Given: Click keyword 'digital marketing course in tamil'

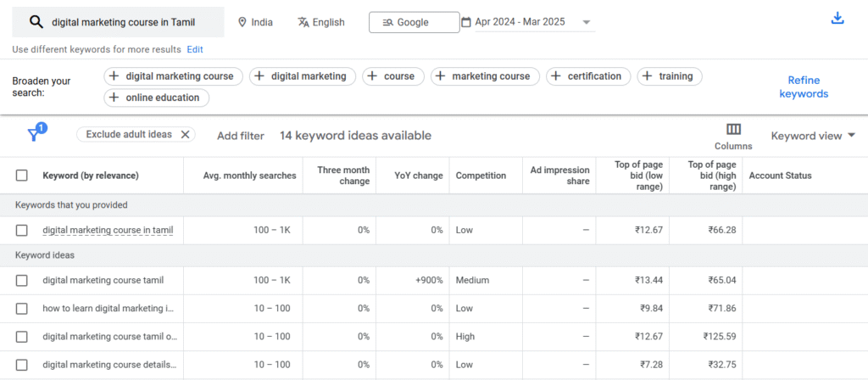Looking at the screenshot, I should tap(108, 230).
